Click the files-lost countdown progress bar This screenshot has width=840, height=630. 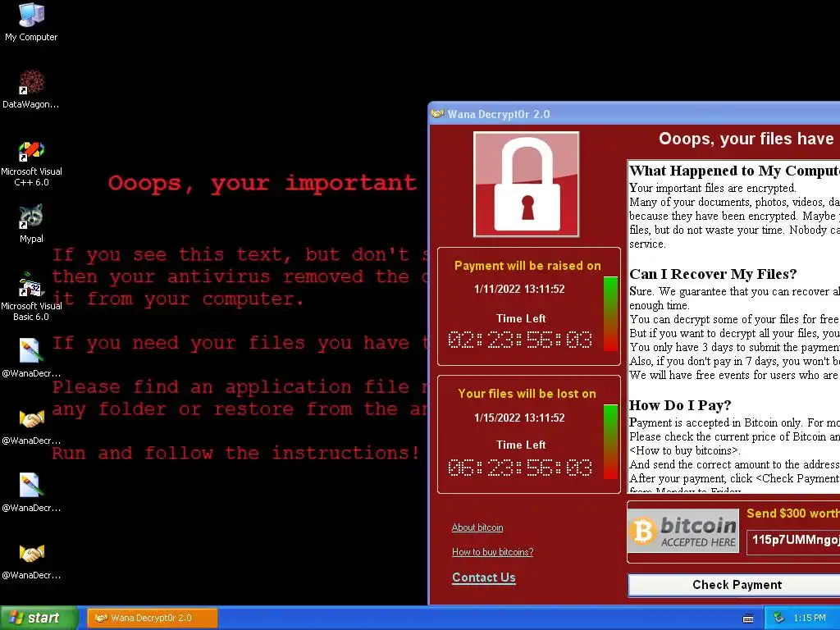tap(610, 441)
